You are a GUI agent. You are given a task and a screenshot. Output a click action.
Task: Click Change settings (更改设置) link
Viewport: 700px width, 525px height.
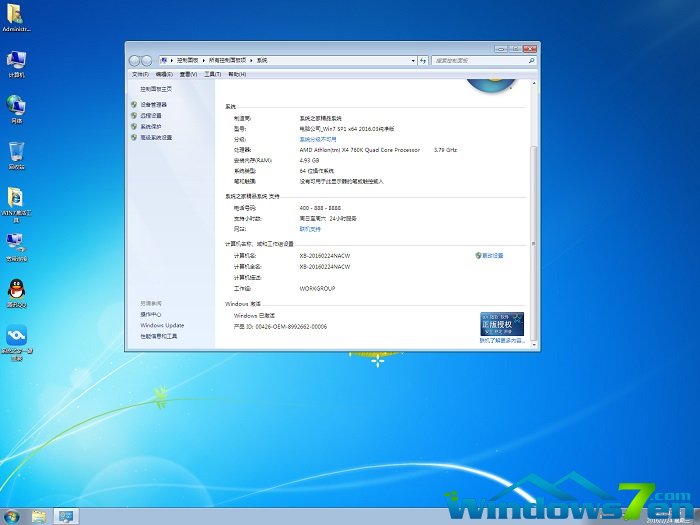point(491,255)
